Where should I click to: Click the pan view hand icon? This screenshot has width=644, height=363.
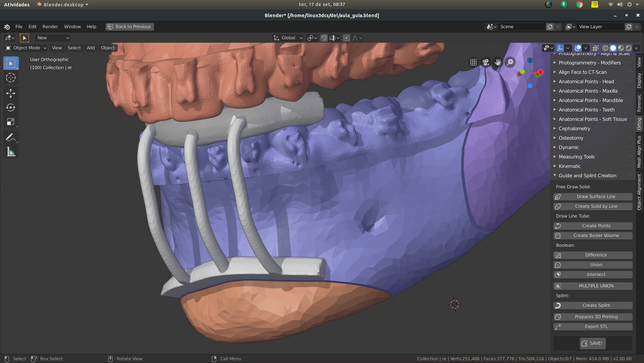(x=498, y=62)
